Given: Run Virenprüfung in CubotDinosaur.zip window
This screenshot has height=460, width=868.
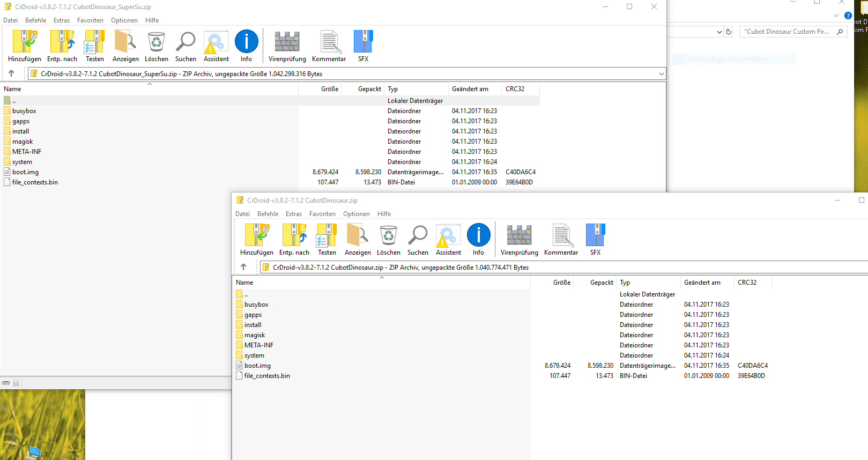Looking at the screenshot, I should coord(520,240).
